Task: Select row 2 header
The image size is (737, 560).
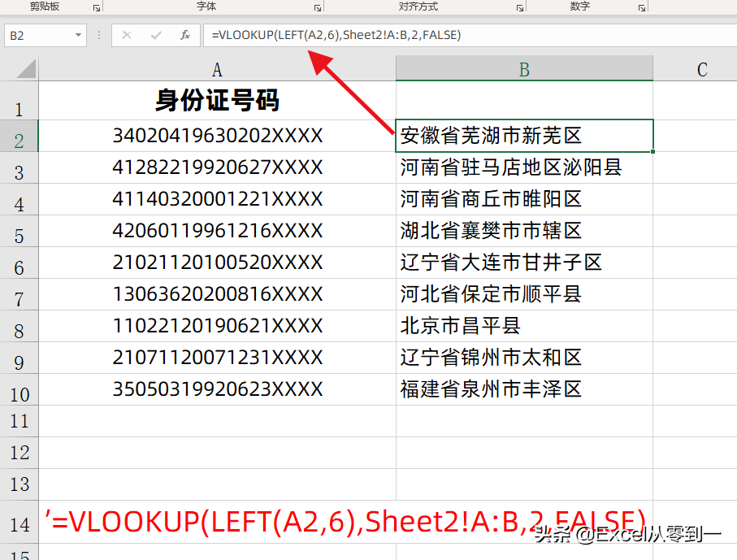Action: coord(19,135)
